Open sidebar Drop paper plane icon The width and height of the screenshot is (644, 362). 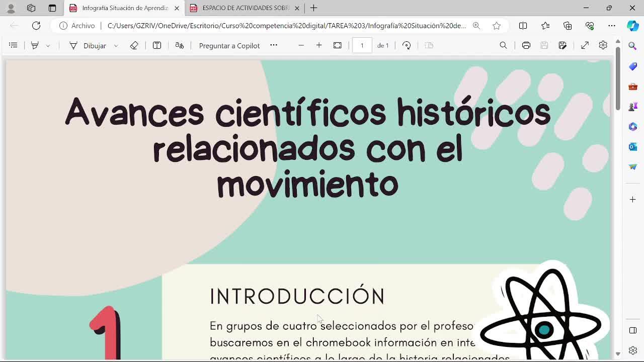pyautogui.click(x=633, y=167)
